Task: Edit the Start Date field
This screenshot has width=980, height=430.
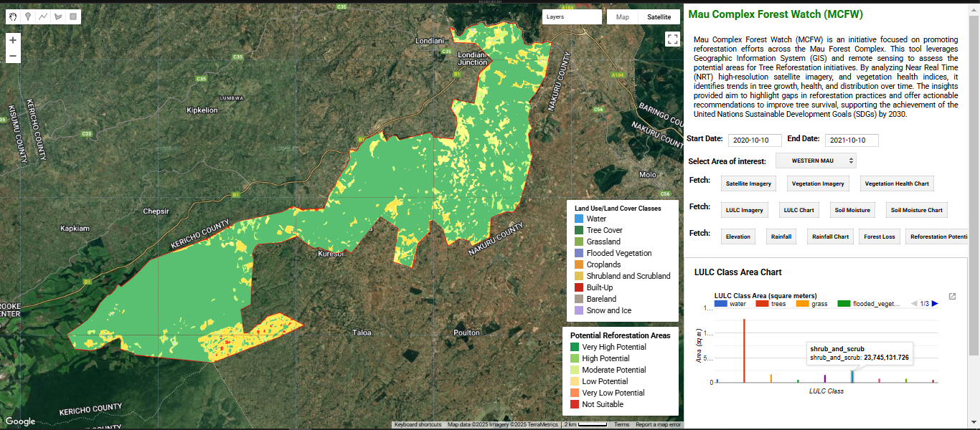Action: (x=755, y=140)
